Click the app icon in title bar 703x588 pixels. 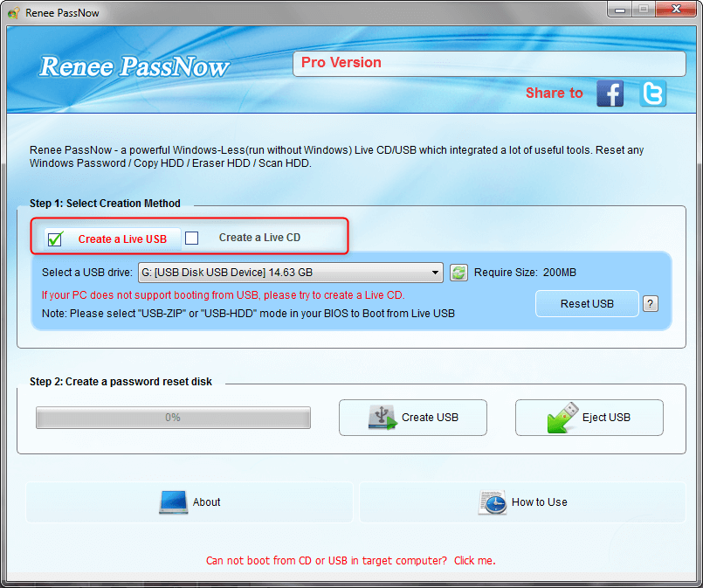13,13
